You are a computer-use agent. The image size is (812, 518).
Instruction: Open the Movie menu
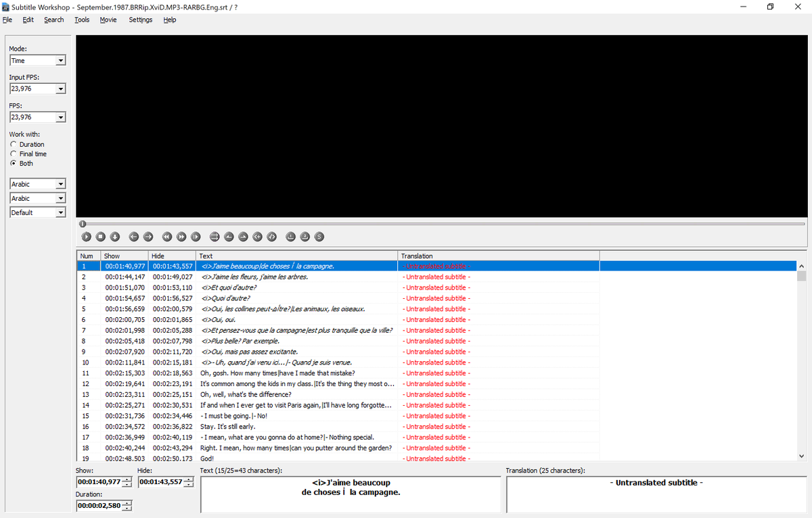[108, 20]
